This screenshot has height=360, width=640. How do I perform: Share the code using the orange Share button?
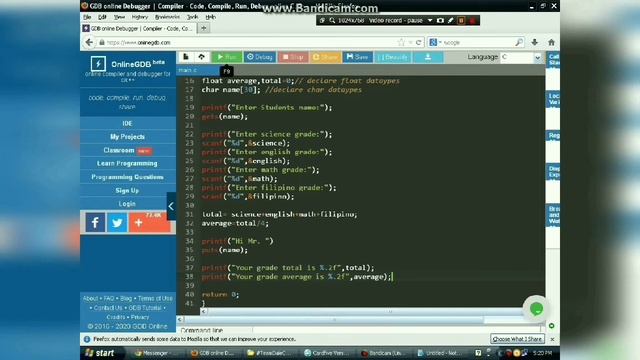tap(325, 57)
